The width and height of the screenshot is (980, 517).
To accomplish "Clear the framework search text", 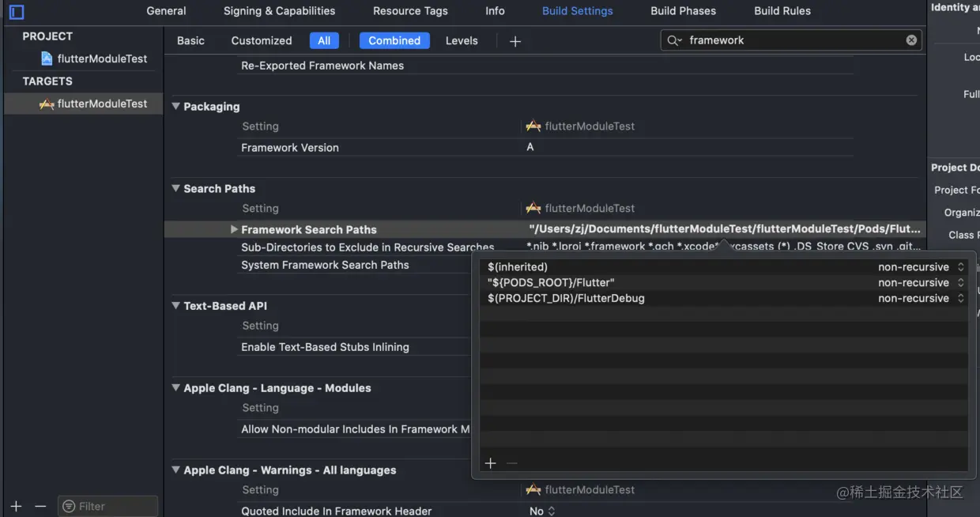I will [911, 40].
